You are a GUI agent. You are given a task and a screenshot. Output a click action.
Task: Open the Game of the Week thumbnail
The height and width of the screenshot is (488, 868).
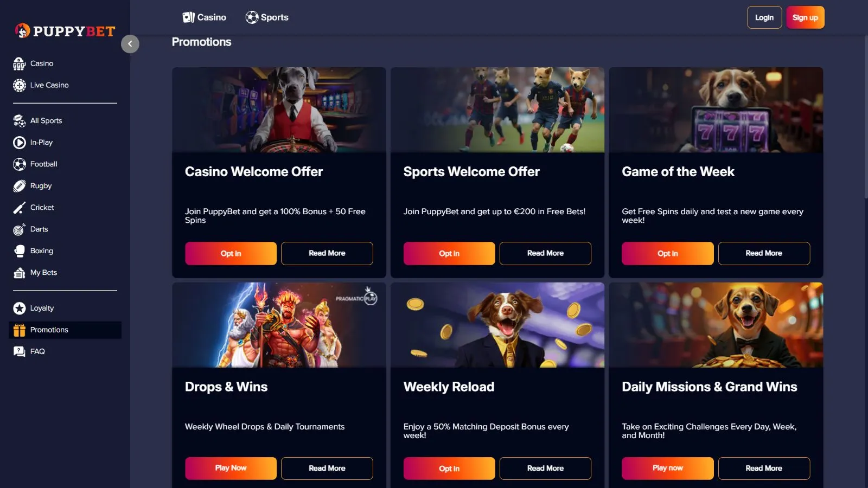tap(716, 110)
